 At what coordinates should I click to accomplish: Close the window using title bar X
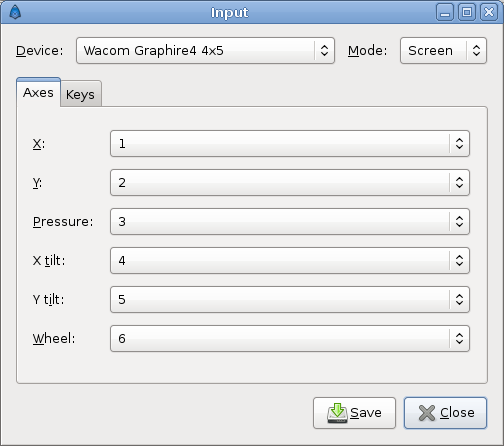[489, 12]
